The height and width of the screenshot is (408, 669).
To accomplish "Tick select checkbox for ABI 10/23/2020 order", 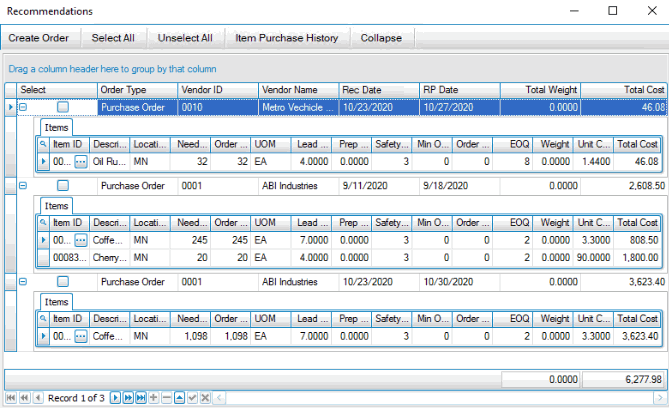I will click(x=63, y=282).
